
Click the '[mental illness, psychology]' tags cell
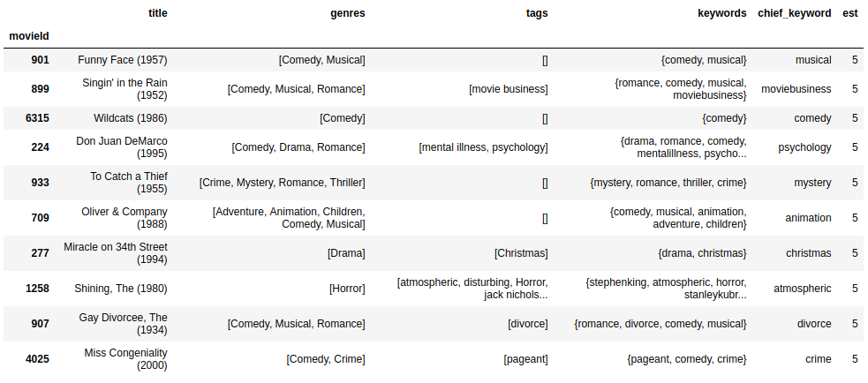tap(483, 147)
